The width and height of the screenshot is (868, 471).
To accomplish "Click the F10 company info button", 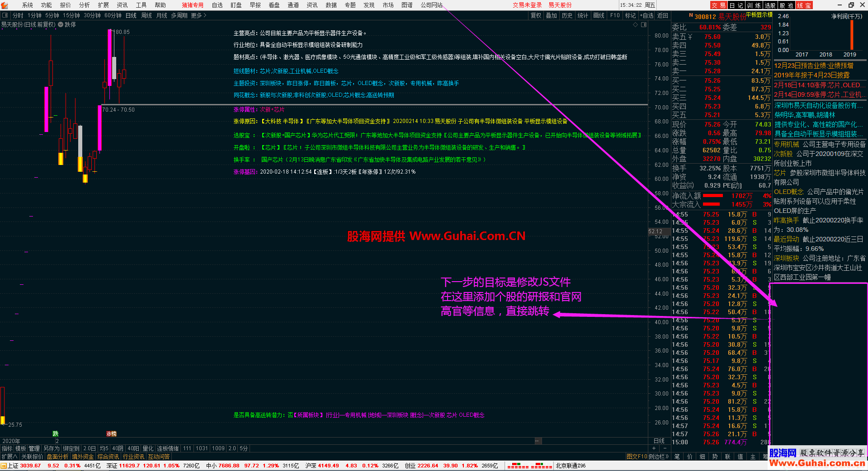I will (615, 15).
